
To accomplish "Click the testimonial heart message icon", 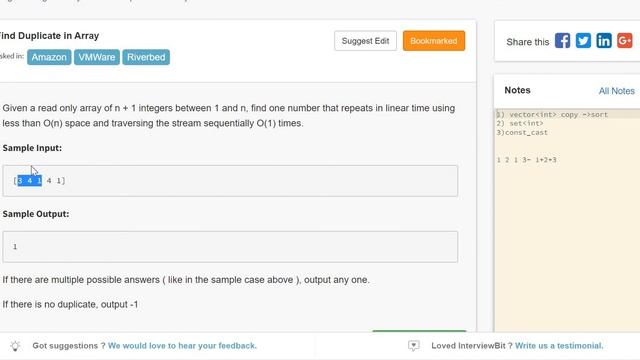I will [x=413, y=346].
